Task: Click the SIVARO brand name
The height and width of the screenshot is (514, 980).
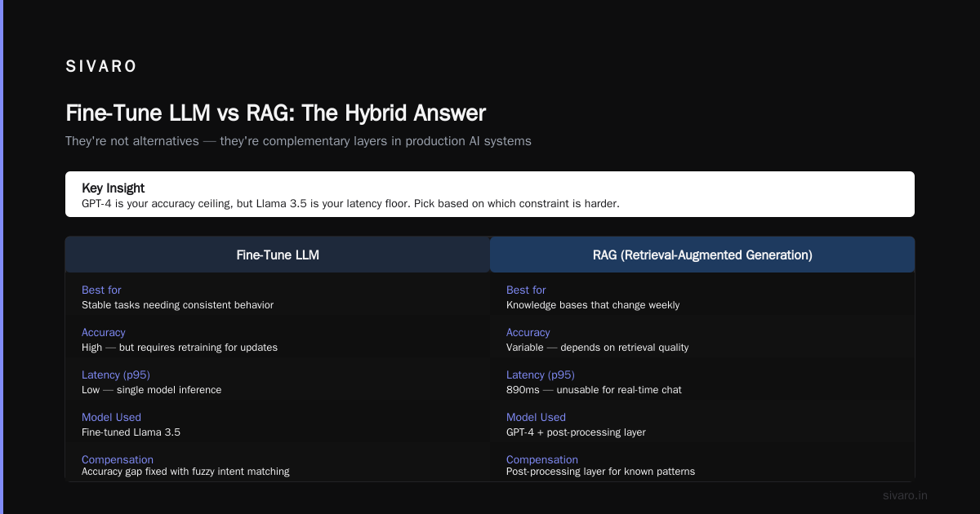Action: click(x=101, y=67)
